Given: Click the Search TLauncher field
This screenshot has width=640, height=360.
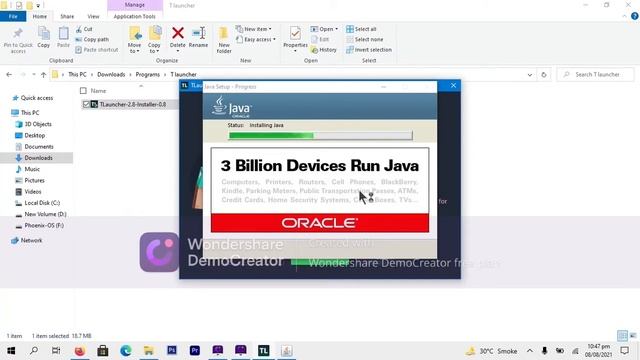Looking at the screenshot, I should (596, 75).
